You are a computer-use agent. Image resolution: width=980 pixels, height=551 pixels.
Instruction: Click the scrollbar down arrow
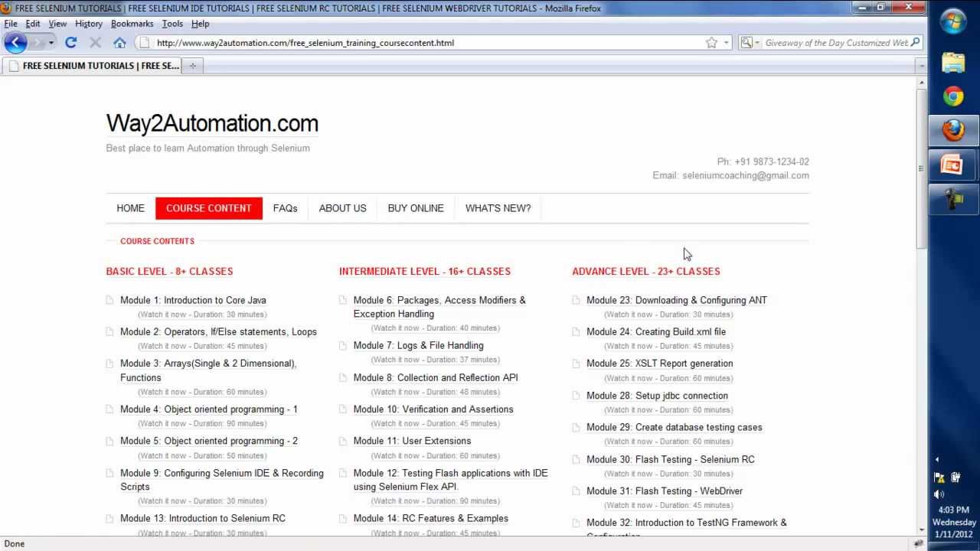(x=921, y=529)
